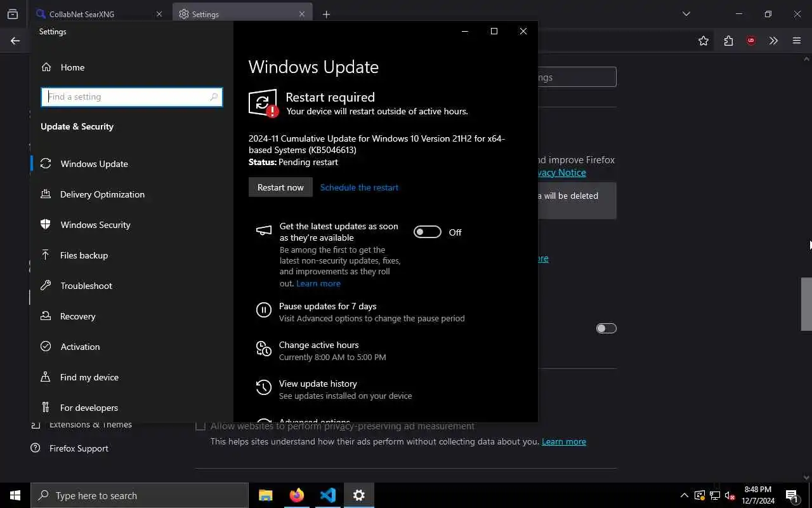Click Restart now button
Screen dimensions: 812x508
coord(280,187)
